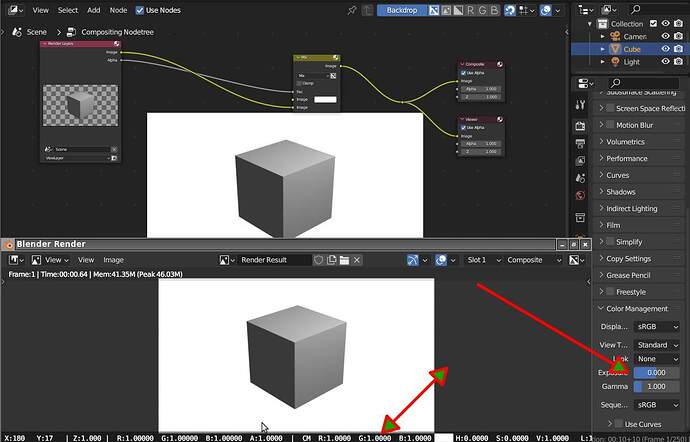Hide the Camera in viewport
This screenshot has height=442, width=690.
click(x=666, y=36)
